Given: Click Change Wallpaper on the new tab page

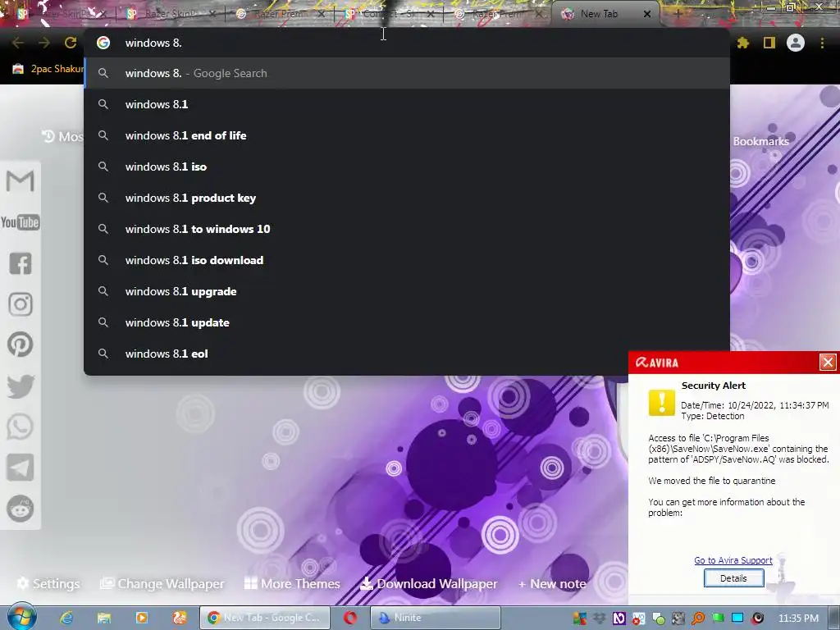Looking at the screenshot, I should pos(162,583).
